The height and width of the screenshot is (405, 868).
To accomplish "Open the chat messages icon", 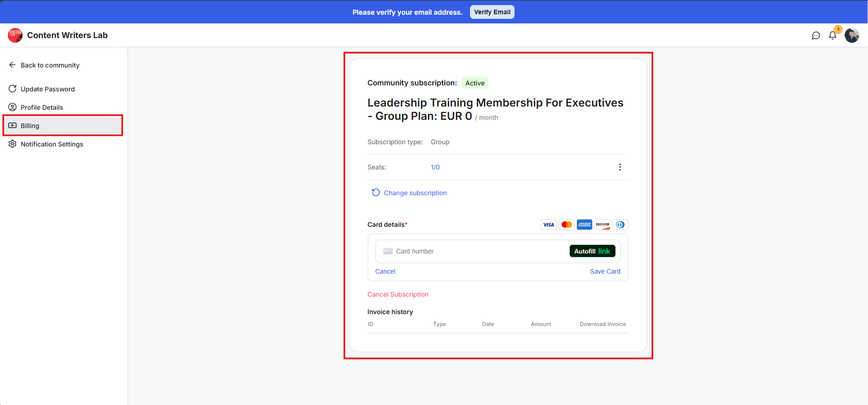I will pos(816,35).
